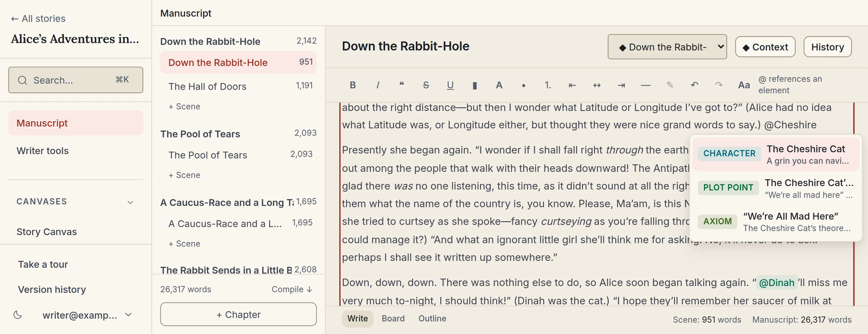This screenshot has width=868, height=334.
Task: Open text color A option
Action: (x=499, y=85)
